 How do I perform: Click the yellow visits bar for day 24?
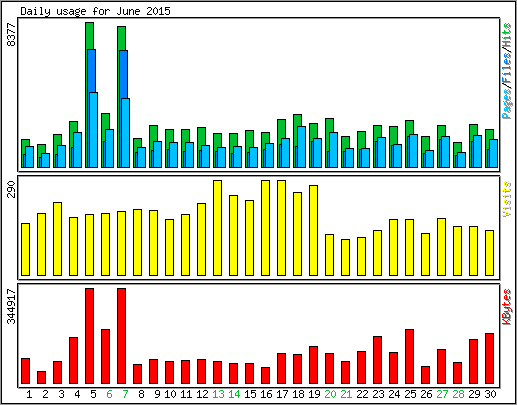pos(393,247)
